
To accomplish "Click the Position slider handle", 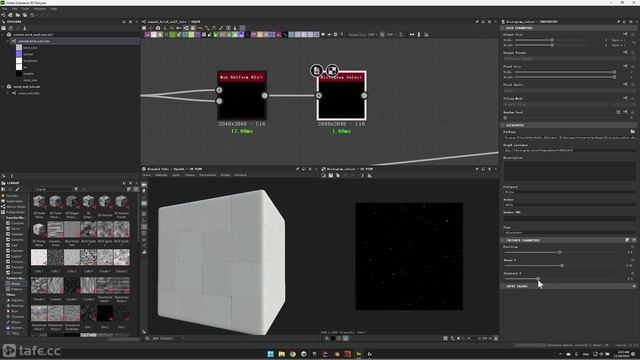I will point(559,253).
